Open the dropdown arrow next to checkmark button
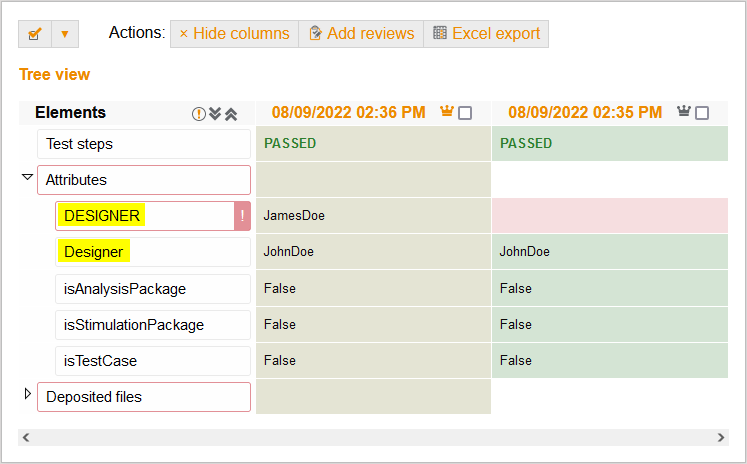Image resolution: width=747 pixels, height=464 pixels. pyautogui.click(x=65, y=34)
